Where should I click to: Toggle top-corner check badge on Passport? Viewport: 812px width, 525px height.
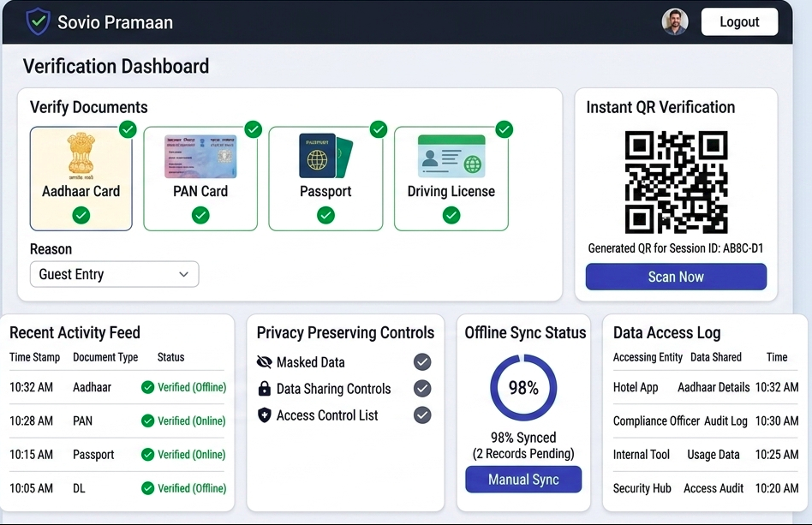(379, 129)
